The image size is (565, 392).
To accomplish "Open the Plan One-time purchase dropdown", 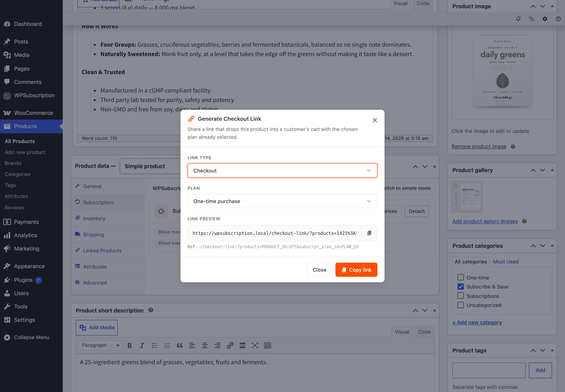I will (x=282, y=201).
